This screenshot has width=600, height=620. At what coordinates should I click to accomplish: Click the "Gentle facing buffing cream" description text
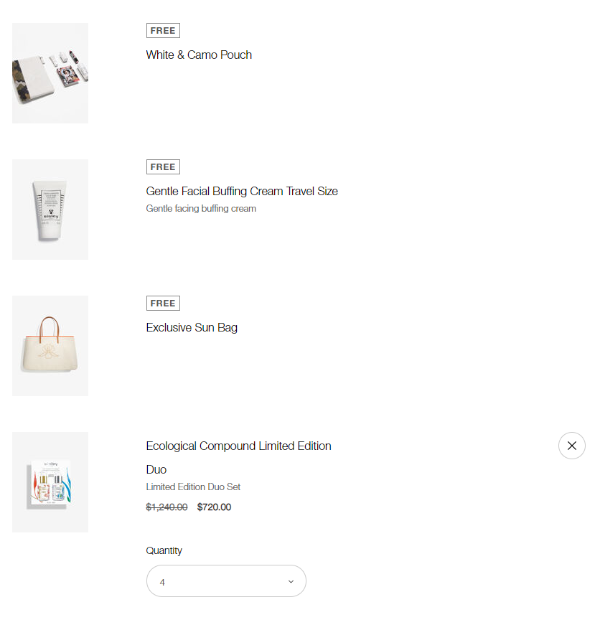click(201, 209)
